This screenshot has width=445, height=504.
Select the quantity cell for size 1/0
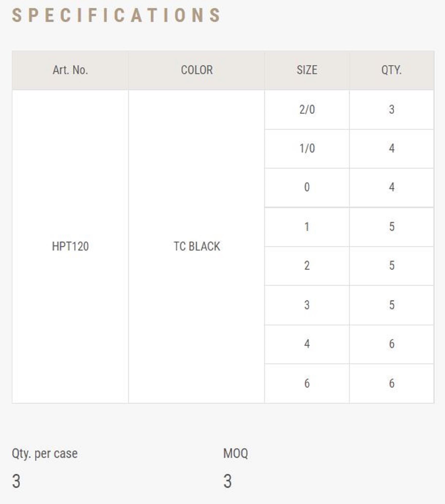click(x=391, y=148)
